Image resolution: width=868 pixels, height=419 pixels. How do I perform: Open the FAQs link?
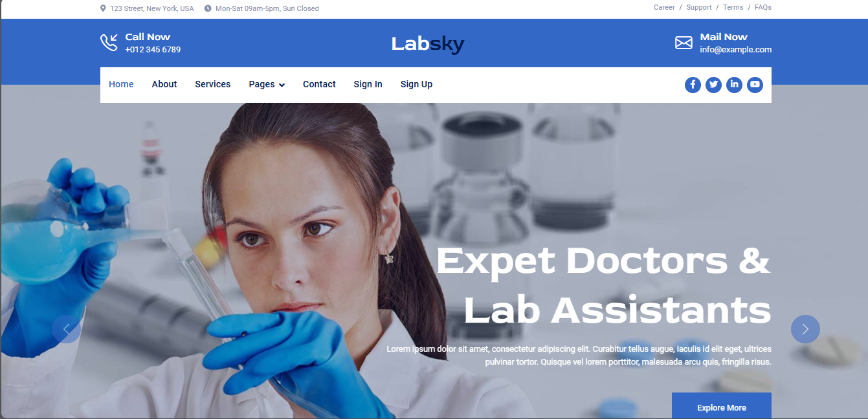tap(763, 8)
